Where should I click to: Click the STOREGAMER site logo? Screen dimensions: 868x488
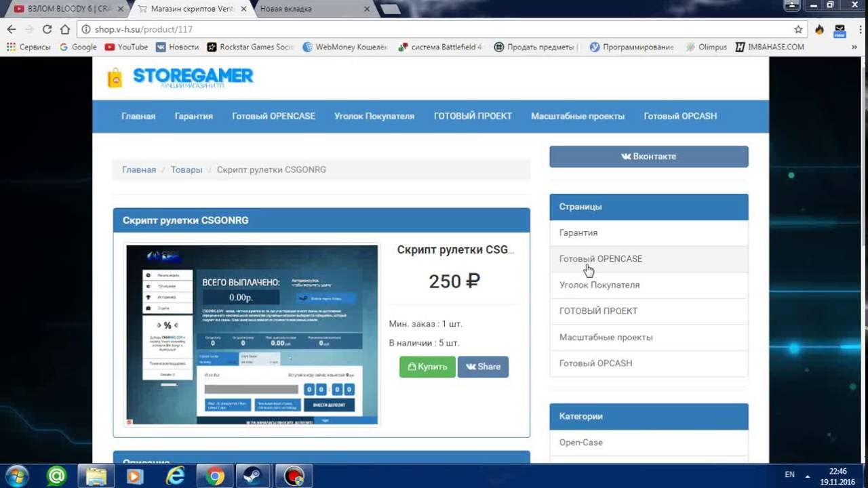coord(180,77)
